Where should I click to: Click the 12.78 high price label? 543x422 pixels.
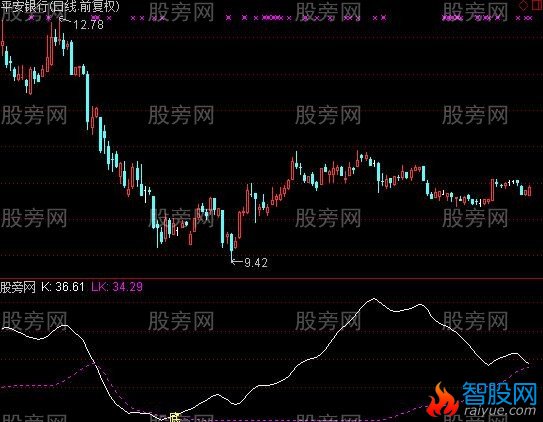88,25
